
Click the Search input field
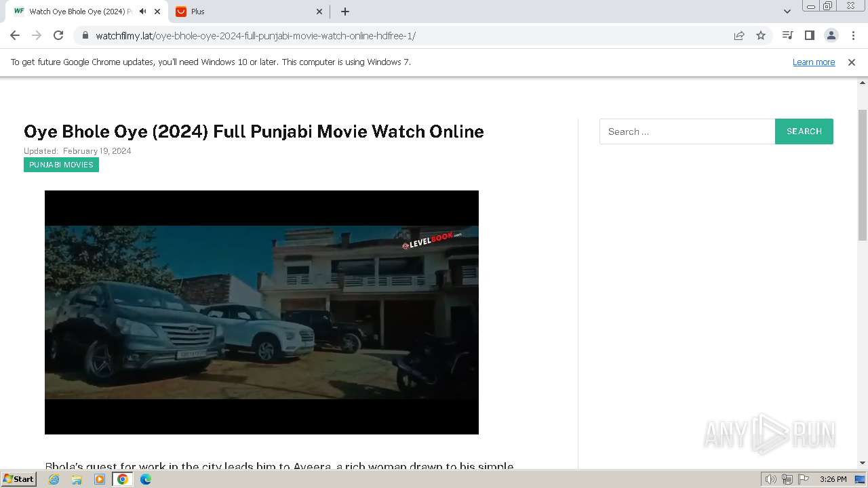point(687,131)
